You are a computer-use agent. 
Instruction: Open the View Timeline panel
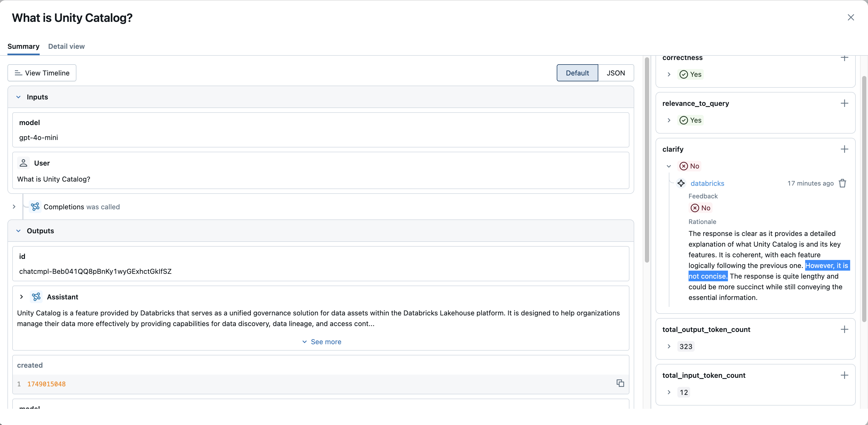[x=42, y=73]
